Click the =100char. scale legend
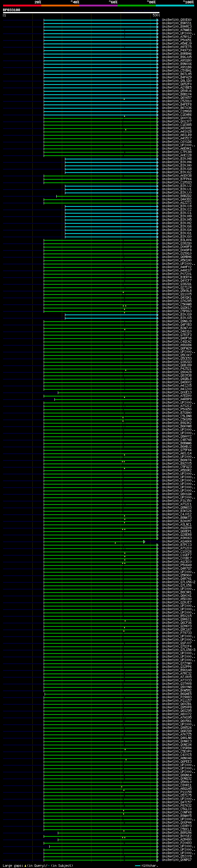This screenshot has width=197, height=868. click(x=147, y=865)
